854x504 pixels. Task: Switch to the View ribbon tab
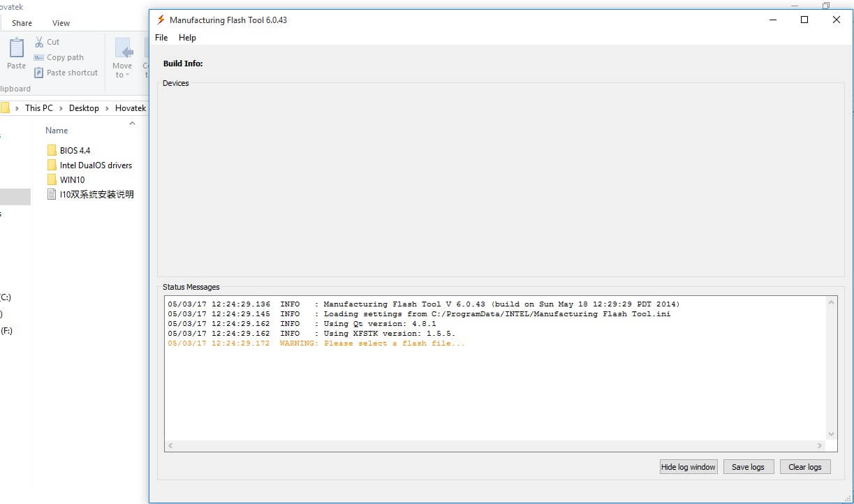[61, 23]
